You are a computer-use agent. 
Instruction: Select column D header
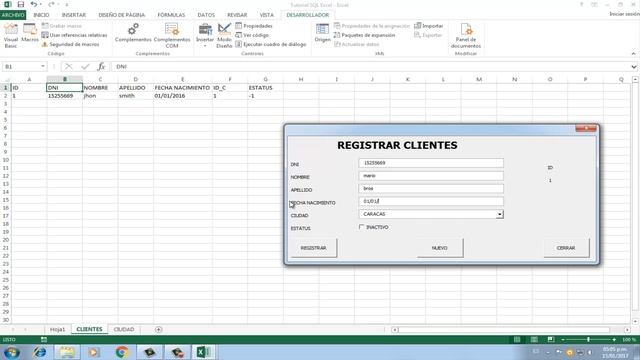tap(136, 79)
